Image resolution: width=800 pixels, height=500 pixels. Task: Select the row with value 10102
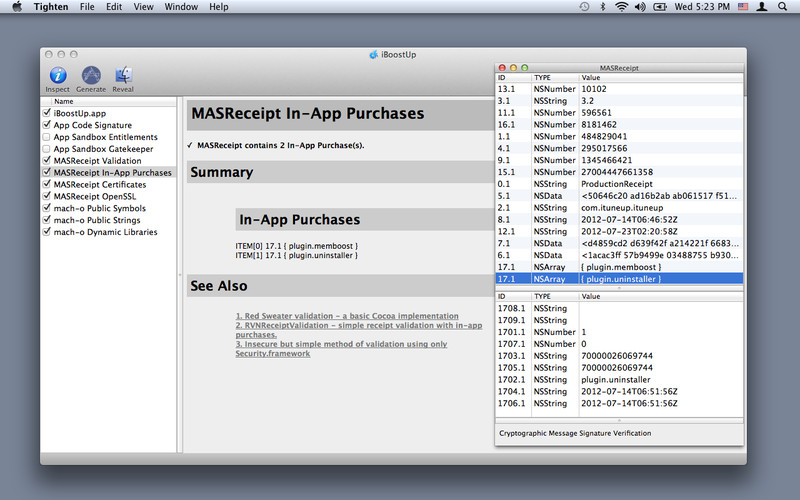coord(619,89)
